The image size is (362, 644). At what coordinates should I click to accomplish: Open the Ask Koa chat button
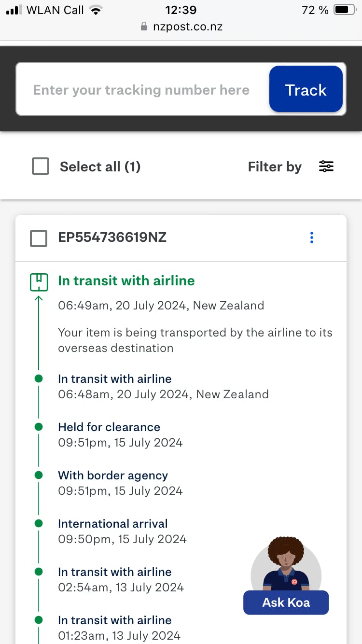coord(286,602)
